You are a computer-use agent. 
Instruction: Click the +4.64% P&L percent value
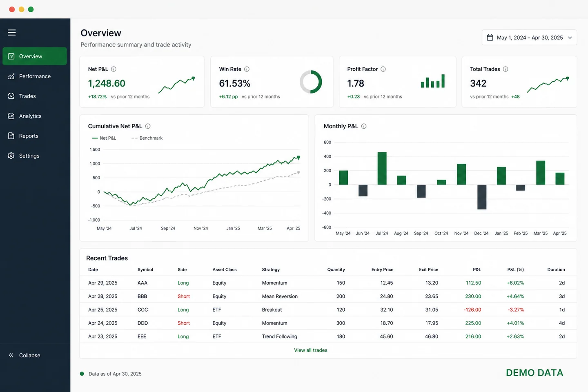click(515, 296)
